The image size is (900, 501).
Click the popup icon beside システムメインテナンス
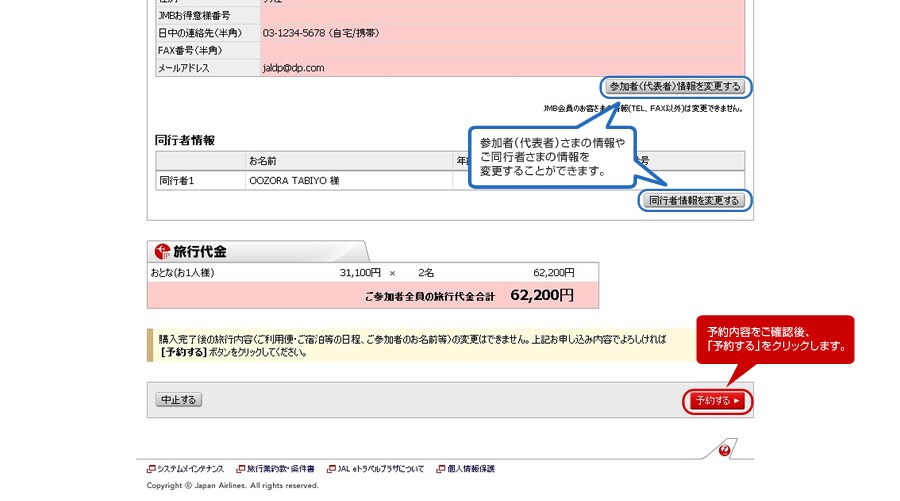151,469
